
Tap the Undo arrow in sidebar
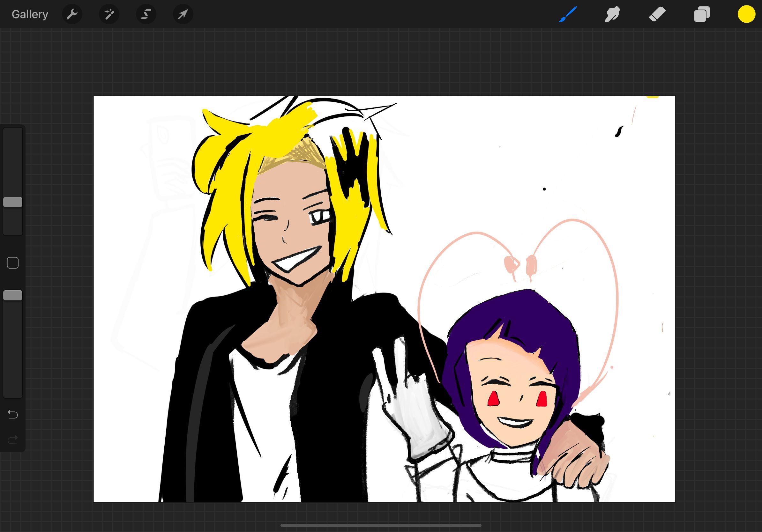[13, 414]
